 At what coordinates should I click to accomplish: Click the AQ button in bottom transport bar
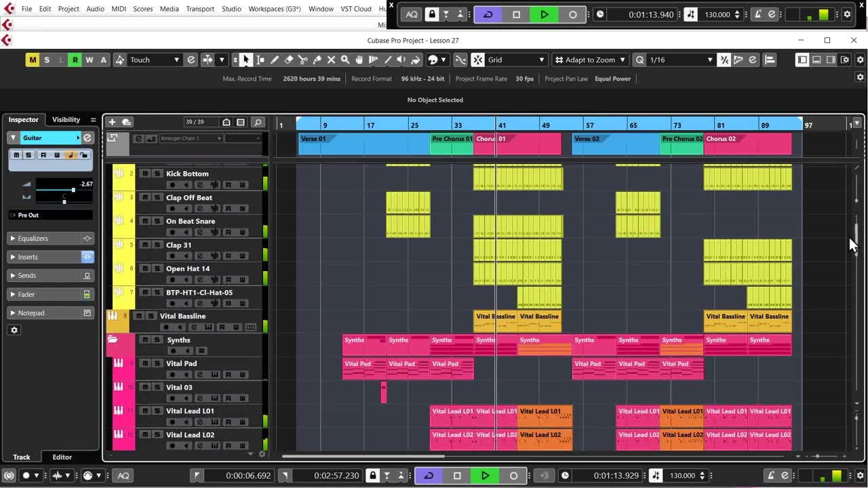[x=123, y=476]
